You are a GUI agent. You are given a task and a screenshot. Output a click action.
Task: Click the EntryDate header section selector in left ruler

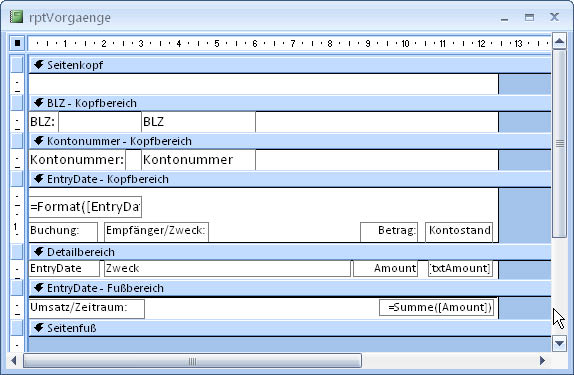pyautogui.click(x=17, y=179)
